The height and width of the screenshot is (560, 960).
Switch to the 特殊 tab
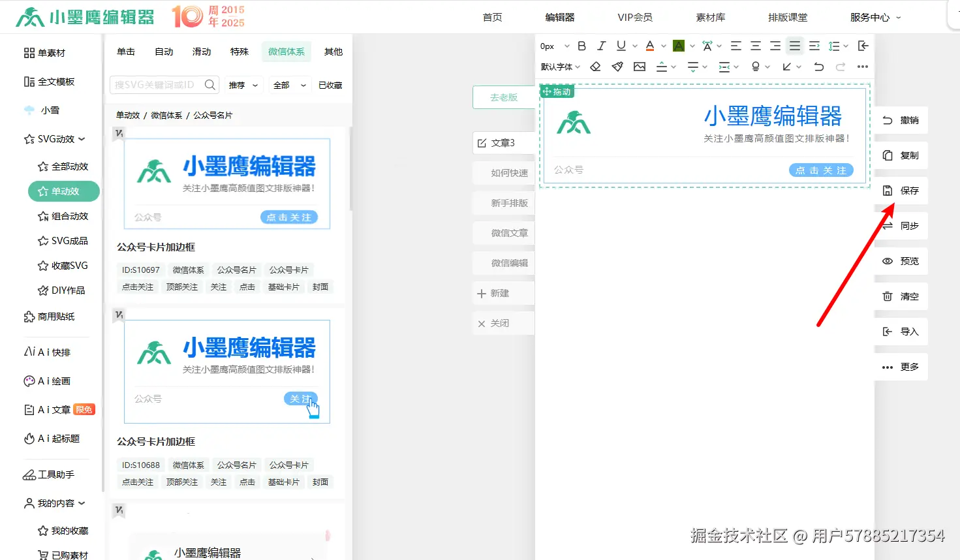(240, 52)
